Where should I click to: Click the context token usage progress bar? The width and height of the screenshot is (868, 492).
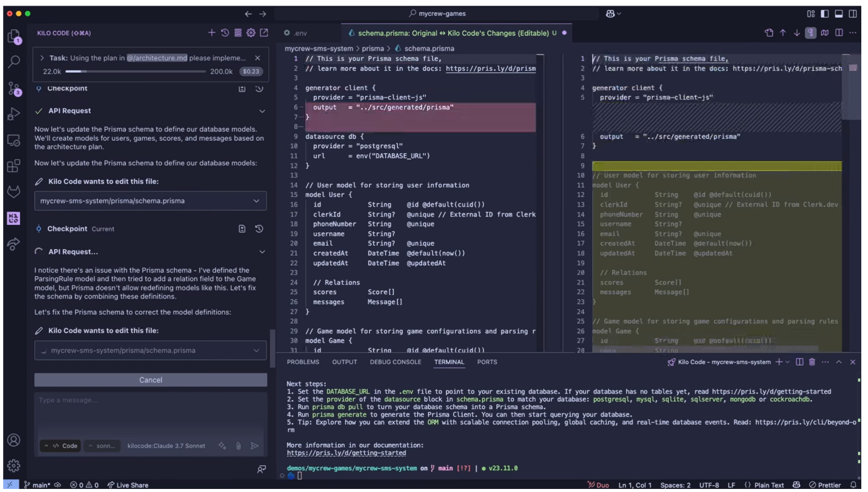click(x=136, y=71)
